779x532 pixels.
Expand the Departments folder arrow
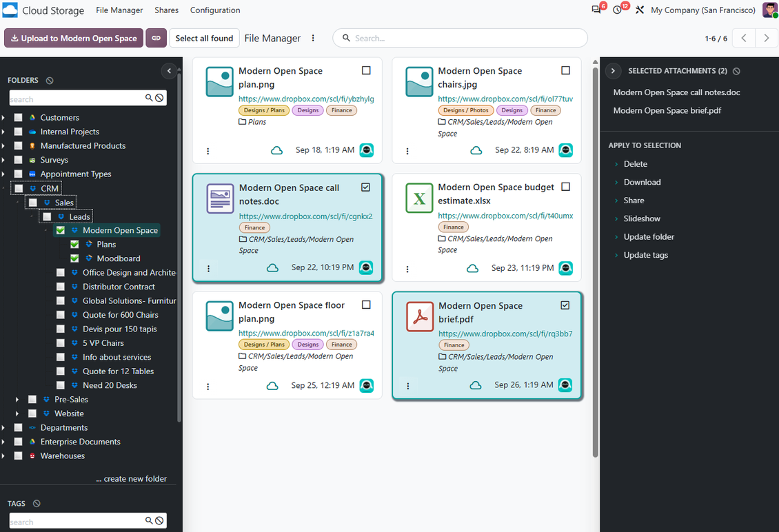coord(3,428)
